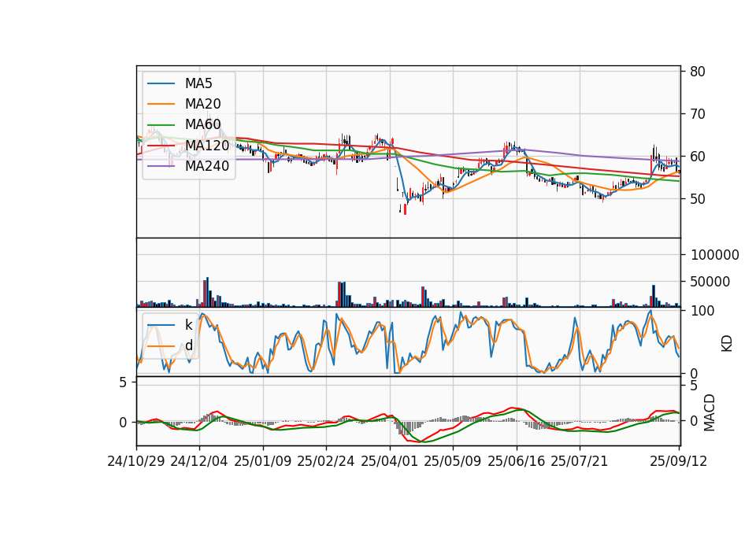Screen dimensions: 756x543
Task: Click the 24/12/04 date axis label
Action: click(x=199, y=461)
